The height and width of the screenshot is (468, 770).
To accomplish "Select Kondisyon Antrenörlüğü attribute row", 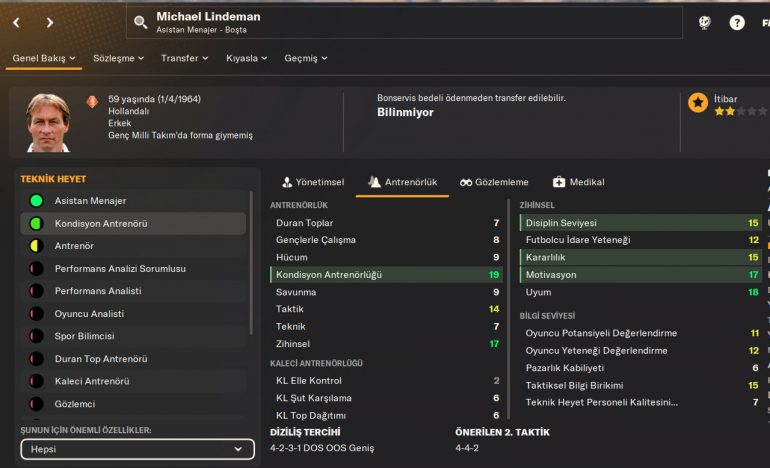I will pos(387,274).
